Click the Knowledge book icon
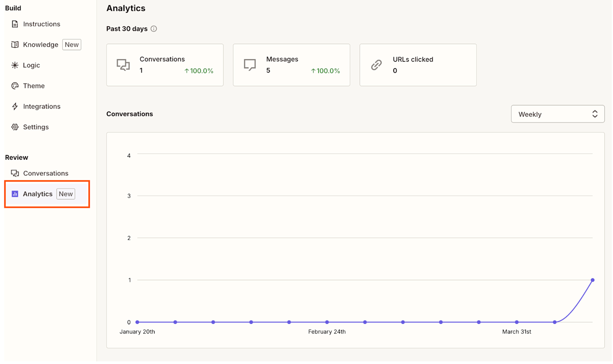Viewport: 613px width, 364px height. click(x=15, y=45)
